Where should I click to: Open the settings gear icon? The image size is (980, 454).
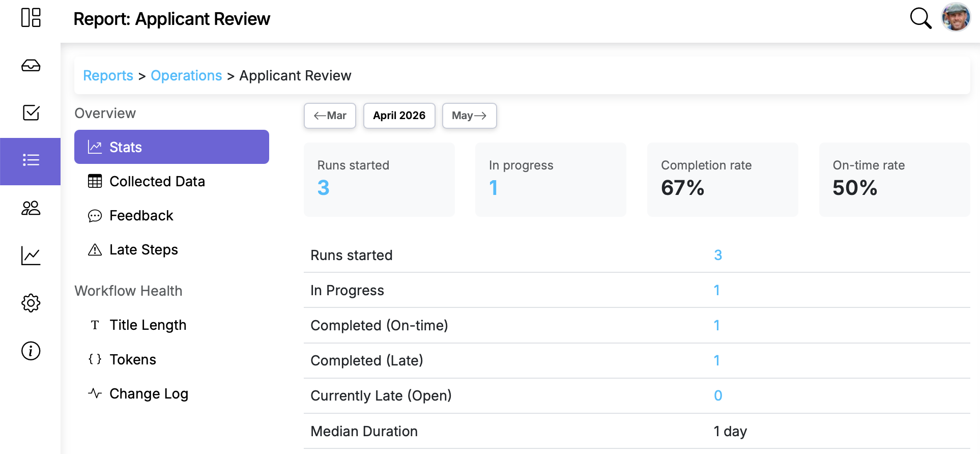[31, 303]
